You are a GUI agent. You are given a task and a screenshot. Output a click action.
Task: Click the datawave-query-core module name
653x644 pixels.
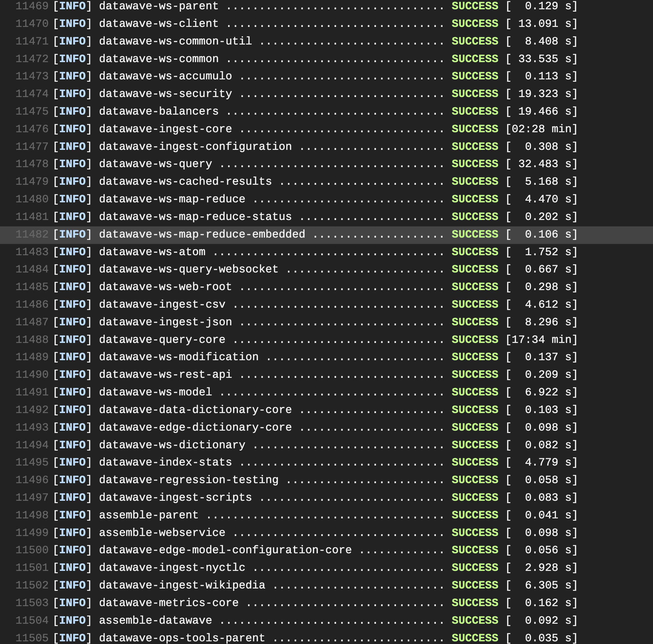pyautogui.click(x=162, y=339)
